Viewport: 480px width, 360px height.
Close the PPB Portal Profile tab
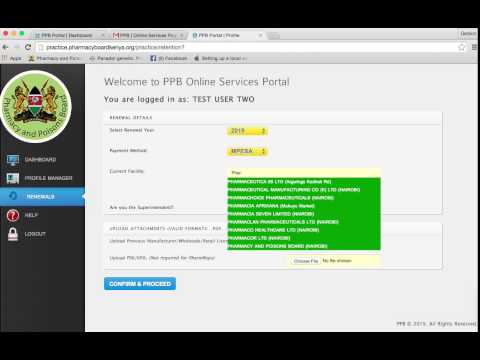point(260,35)
